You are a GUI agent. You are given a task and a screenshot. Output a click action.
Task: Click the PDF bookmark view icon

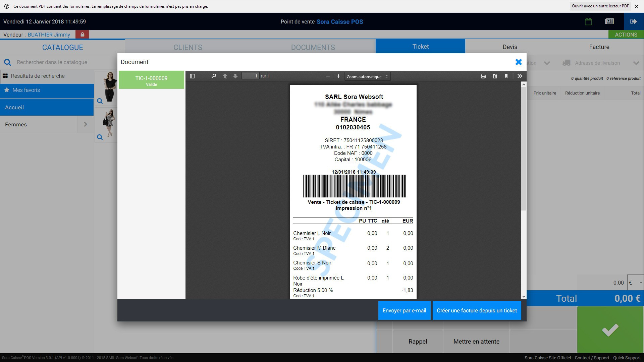506,76
